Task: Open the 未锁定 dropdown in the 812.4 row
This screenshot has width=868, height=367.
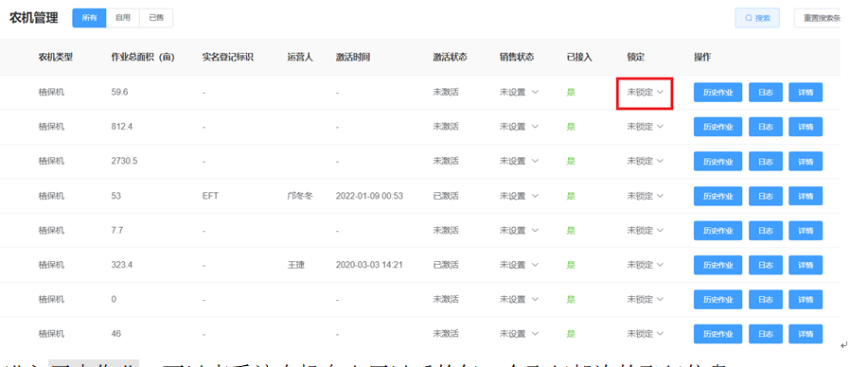Action: coord(645,127)
